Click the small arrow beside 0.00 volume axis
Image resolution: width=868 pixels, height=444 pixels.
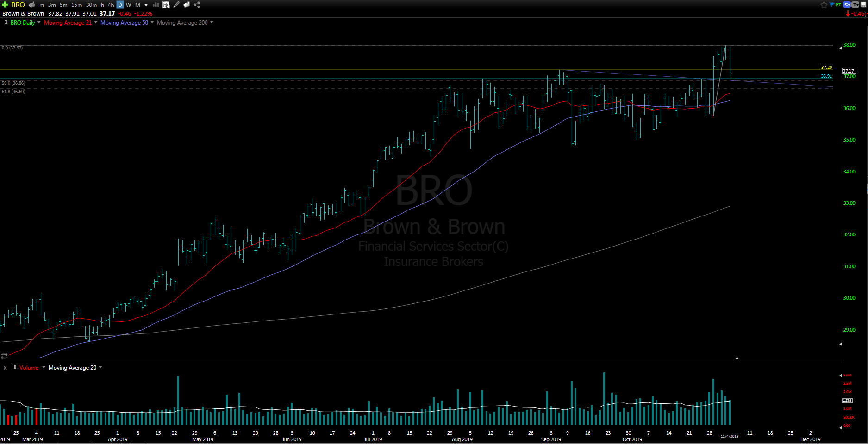841,427
